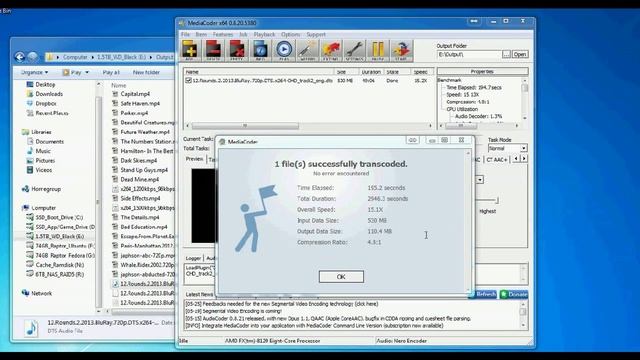Select Pictures library in Explorer sidebar
The height and width of the screenshot is (360, 640).
(45, 160)
